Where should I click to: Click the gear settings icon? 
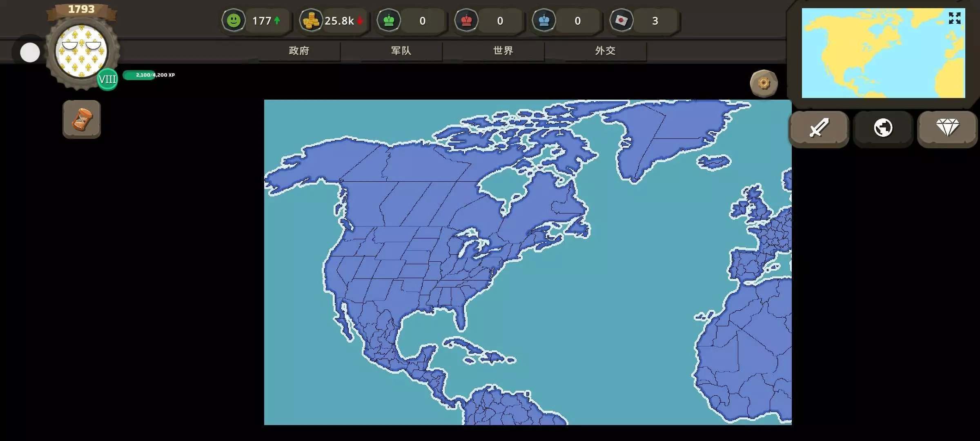[764, 84]
